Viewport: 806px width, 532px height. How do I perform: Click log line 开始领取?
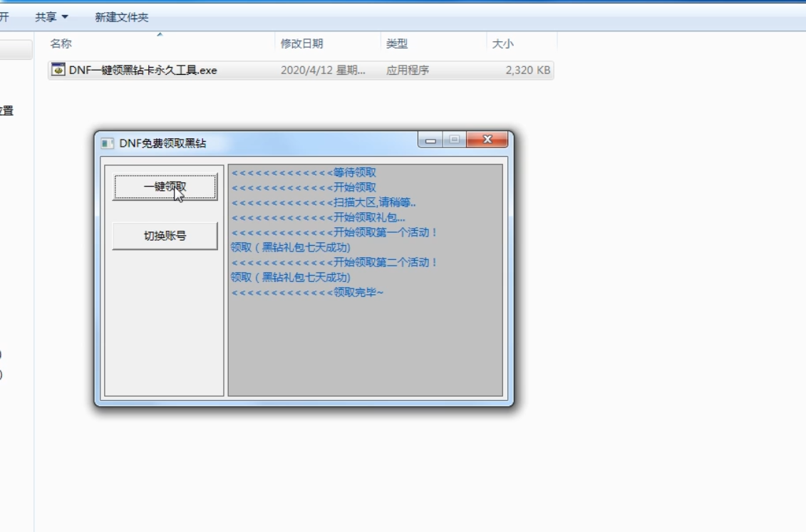tap(304, 187)
